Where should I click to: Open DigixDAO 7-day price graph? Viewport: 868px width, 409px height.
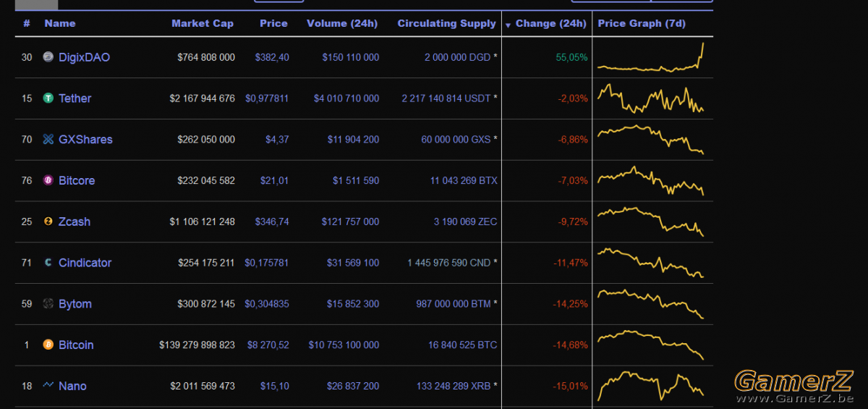click(651, 57)
